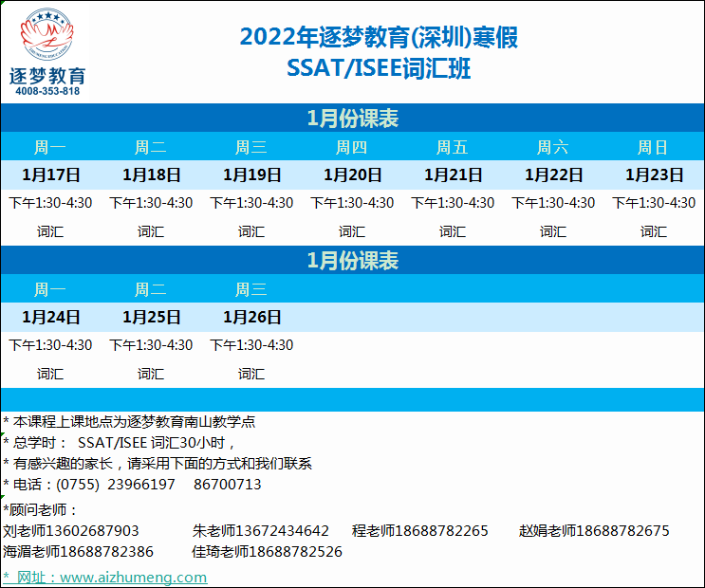Screen dimensions: 705x588
Task: Click the date cell 1月22日
Action: (x=554, y=175)
